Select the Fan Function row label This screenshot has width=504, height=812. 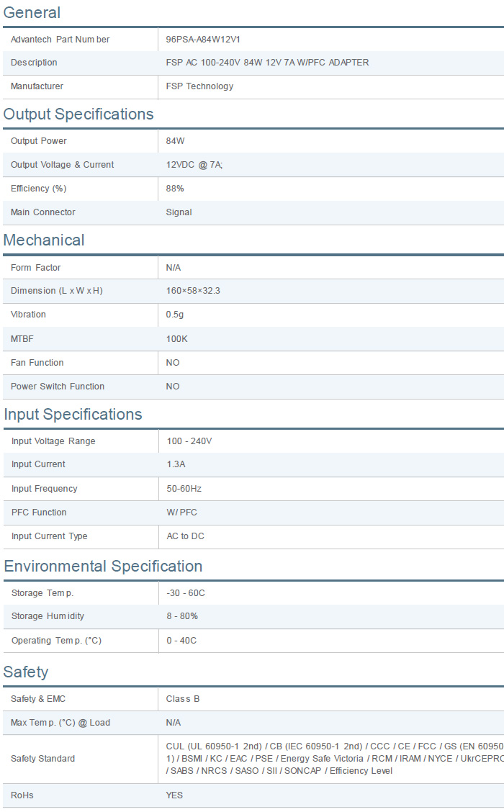tap(37, 363)
